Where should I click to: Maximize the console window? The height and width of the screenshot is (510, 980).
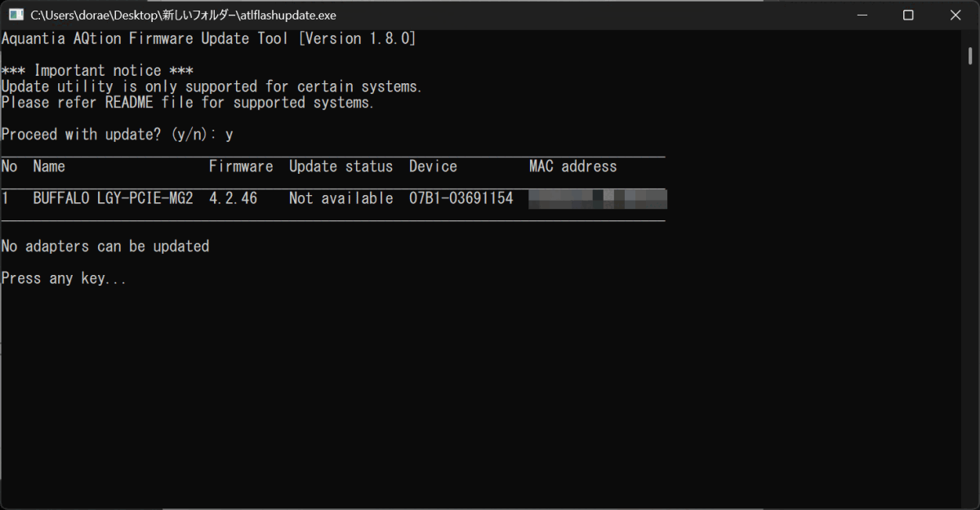(908, 16)
